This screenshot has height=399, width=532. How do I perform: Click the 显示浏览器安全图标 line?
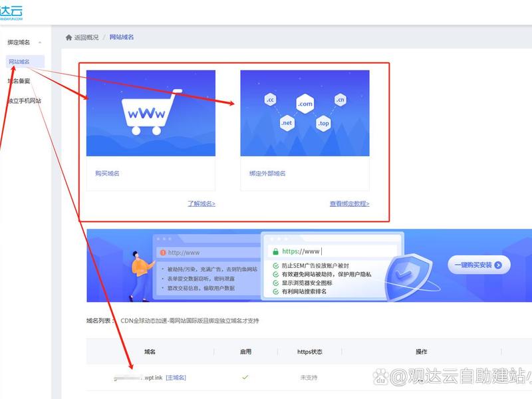point(307,283)
